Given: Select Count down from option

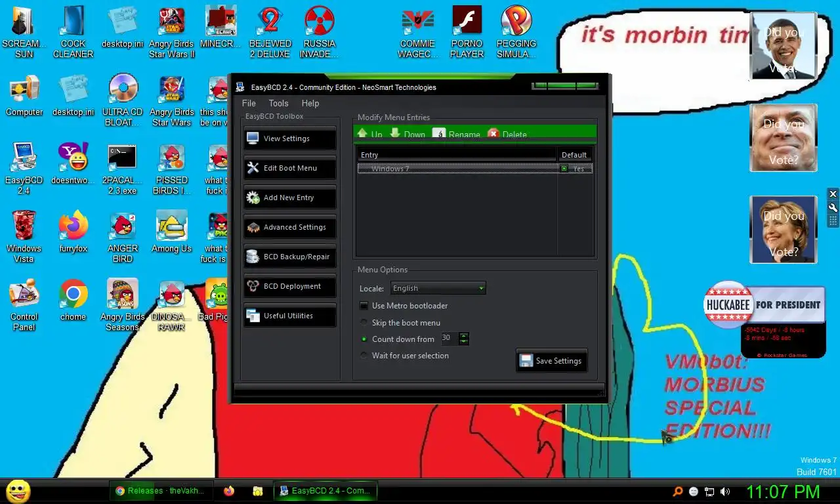Looking at the screenshot, I should 364,339.
